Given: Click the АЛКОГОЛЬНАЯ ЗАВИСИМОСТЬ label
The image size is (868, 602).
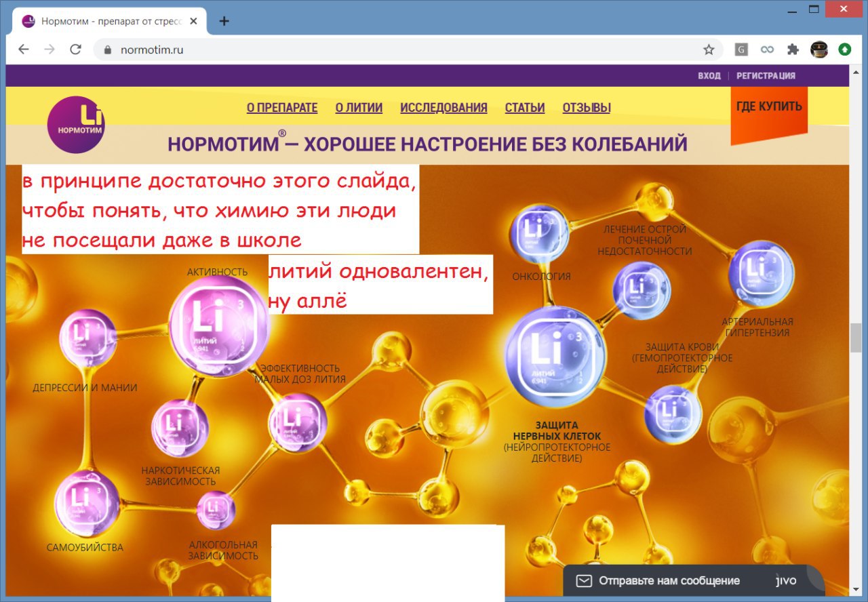Looking at the screenshot, I should (223, 550).
